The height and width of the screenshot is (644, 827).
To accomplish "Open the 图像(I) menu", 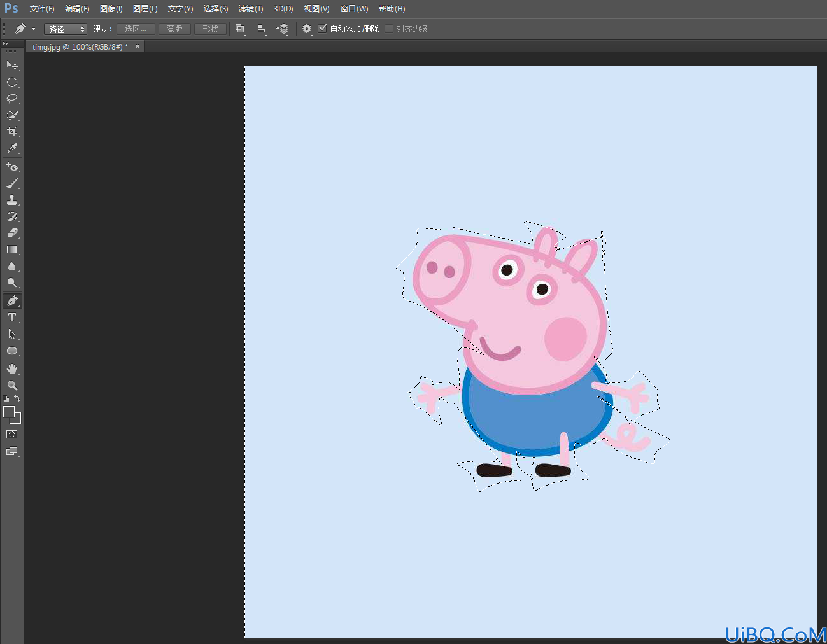I will [x=111, y=9].
